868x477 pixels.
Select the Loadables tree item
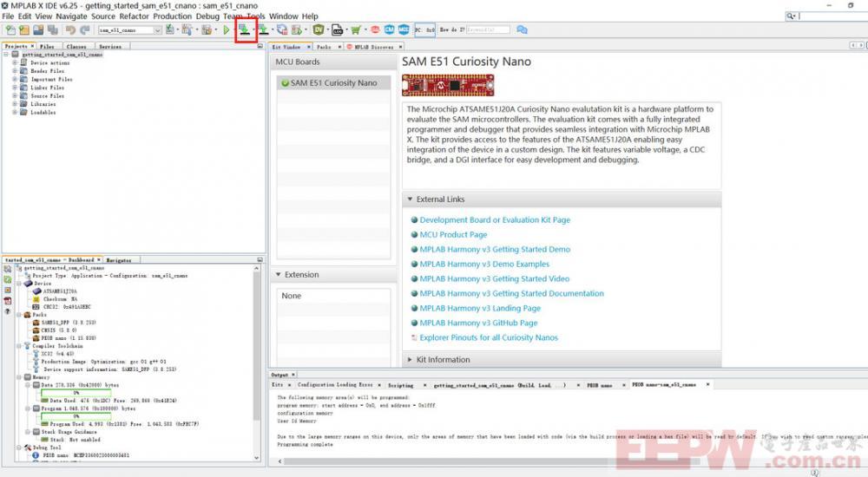tap(43, 113)
